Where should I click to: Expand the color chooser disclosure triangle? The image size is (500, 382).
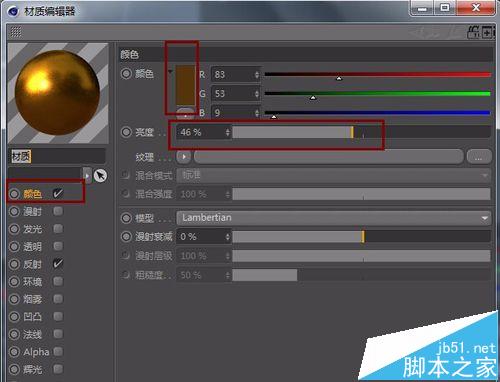[x=171, y=72]
